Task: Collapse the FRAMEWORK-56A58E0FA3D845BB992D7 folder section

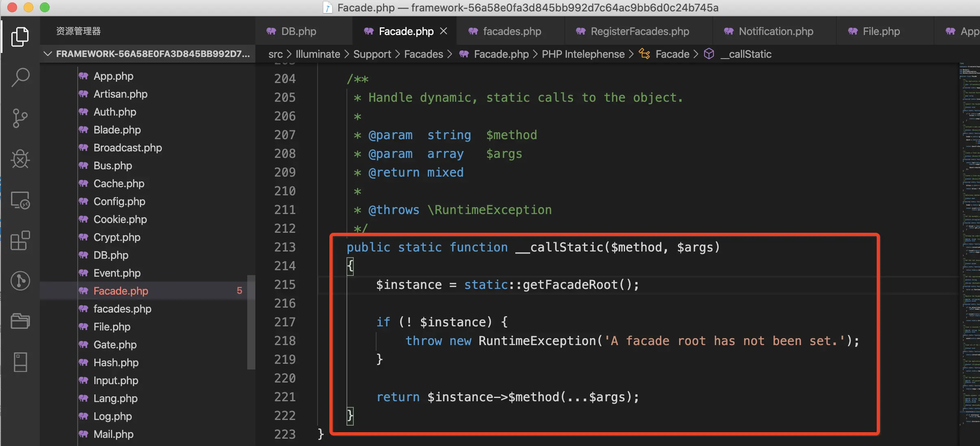Action: [48, 54]
